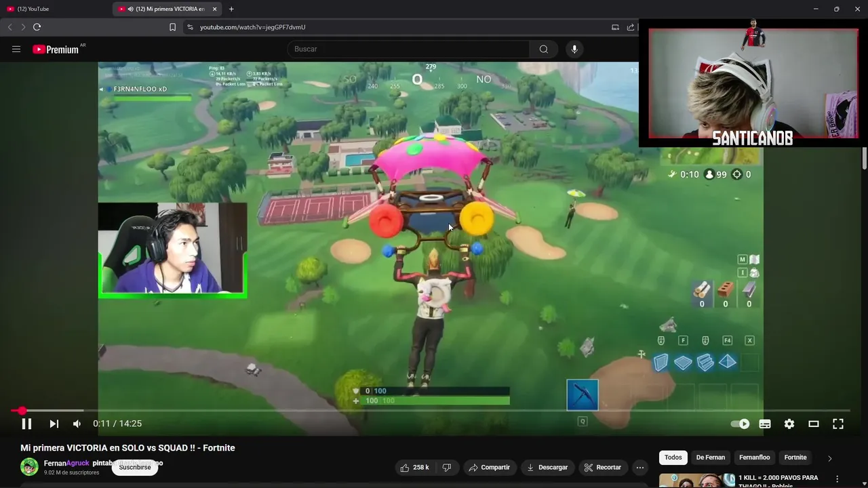The height and width of the screenshot is (488, 868).
Task: Click the Descargar download button
Action: 547,468
